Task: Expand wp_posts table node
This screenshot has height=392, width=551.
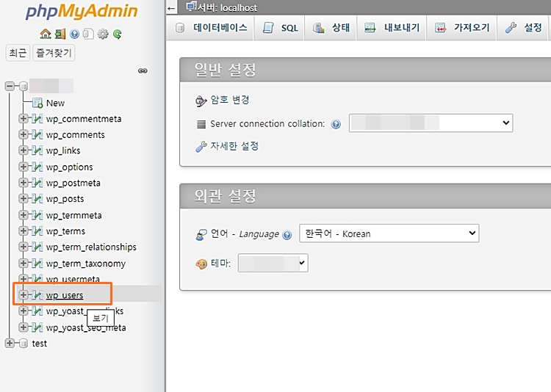Action: tap(24, 198)
